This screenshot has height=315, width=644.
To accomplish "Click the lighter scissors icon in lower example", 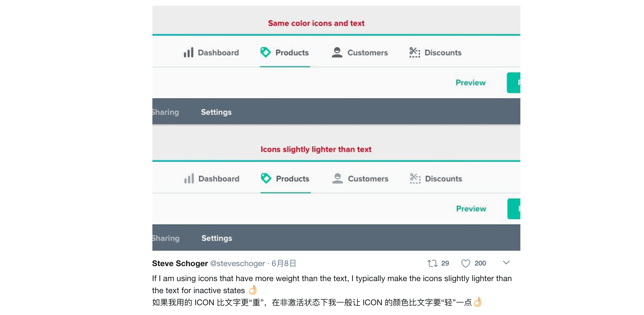I will point(415,178).
